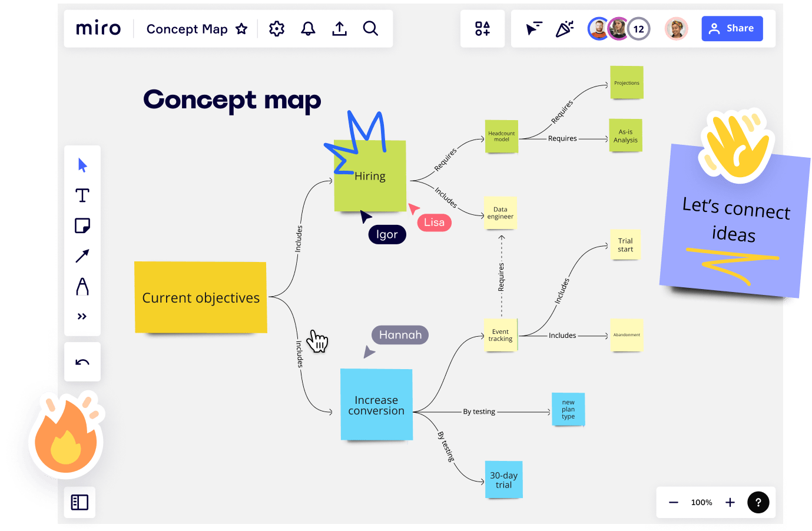Select the Let's connect ideas note
812x531 pixels.
click(735, 221)
